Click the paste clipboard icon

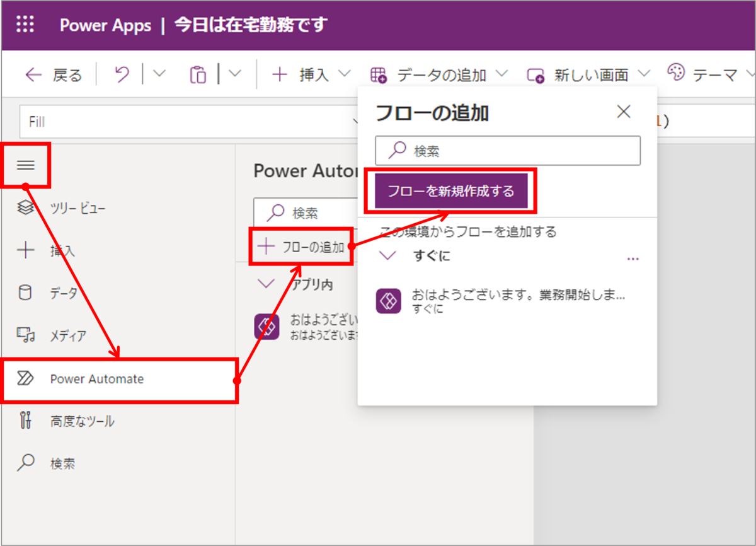click(x=198, y=75)
